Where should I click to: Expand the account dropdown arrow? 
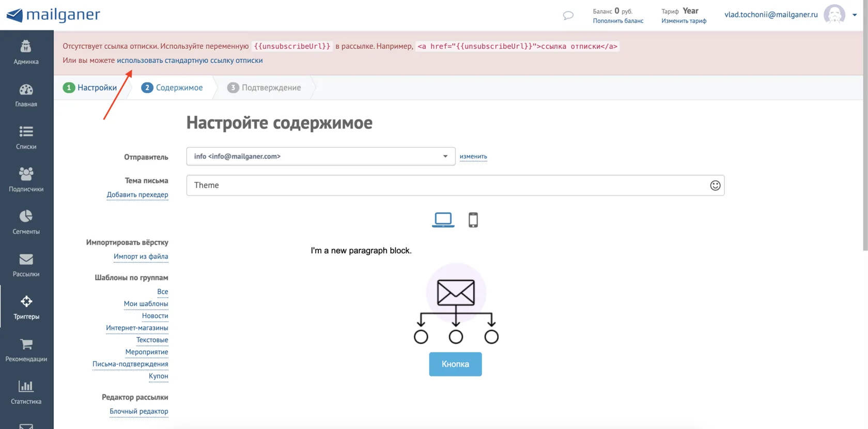click(855, 15)
